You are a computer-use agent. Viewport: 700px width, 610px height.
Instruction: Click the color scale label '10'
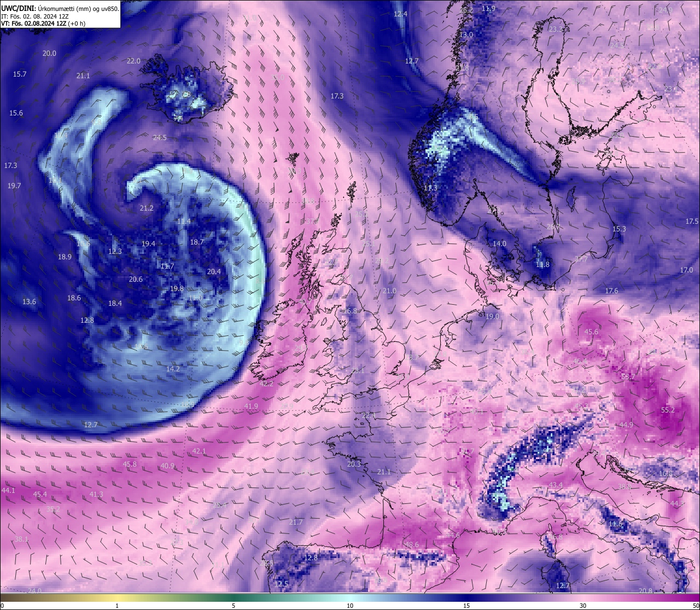(350, 606)
